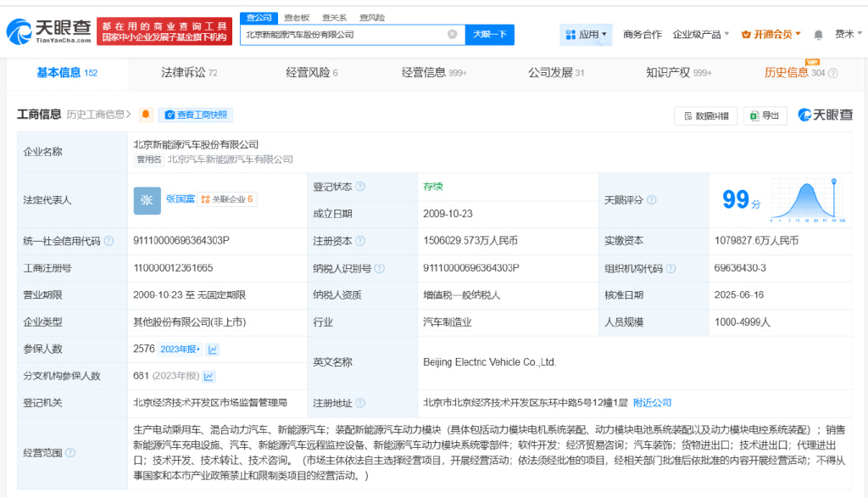
Task: Click registration number 110000012361665
Action: pyautogui.click(x=173, y=267)
